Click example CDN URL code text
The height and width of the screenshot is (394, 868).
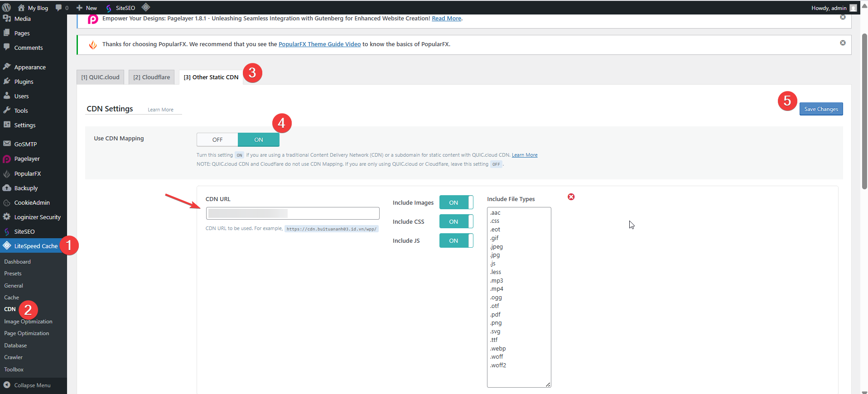coord(332,229)
